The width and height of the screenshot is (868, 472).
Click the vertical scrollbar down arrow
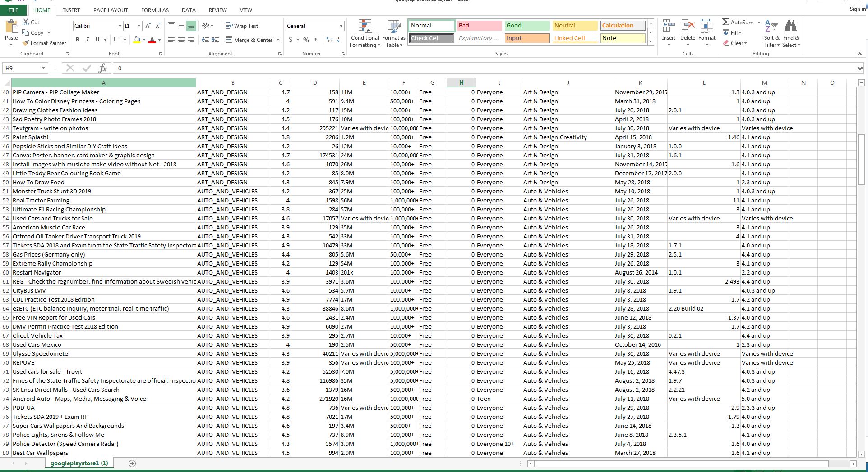point(861,454)
